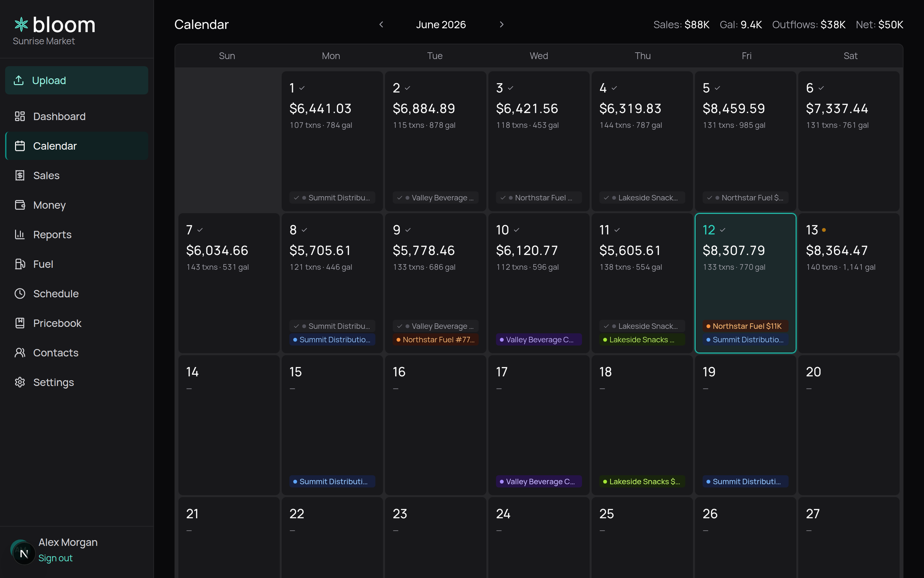Select the June 14 day cell
The width and height of the screenshot is (924, 578).
tap(229, 425)
